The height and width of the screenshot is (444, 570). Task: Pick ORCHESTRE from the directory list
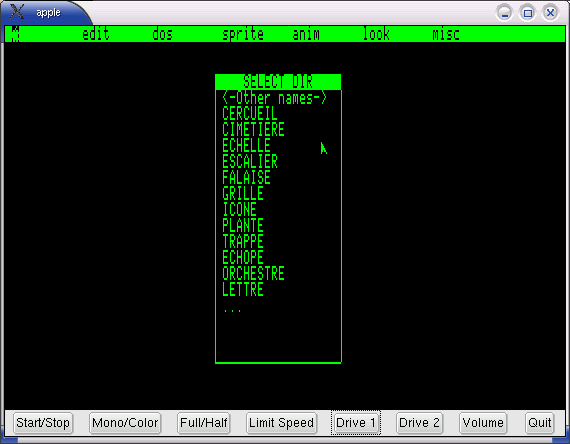point(253,273)
